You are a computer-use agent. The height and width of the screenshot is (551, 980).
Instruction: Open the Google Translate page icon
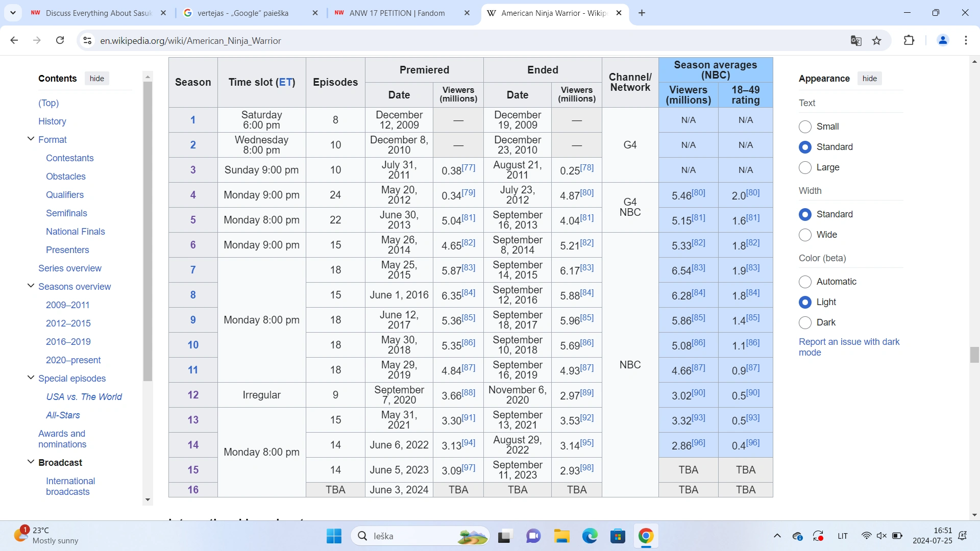tap(856, 41)
